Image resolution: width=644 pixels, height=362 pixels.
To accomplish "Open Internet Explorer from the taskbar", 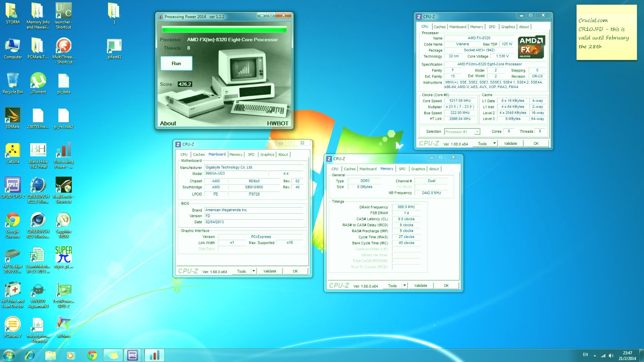I will 30,355.
